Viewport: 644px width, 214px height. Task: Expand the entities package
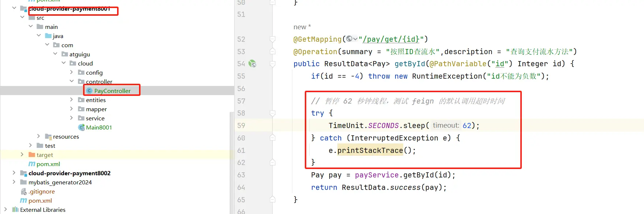[x=72, y=100]
